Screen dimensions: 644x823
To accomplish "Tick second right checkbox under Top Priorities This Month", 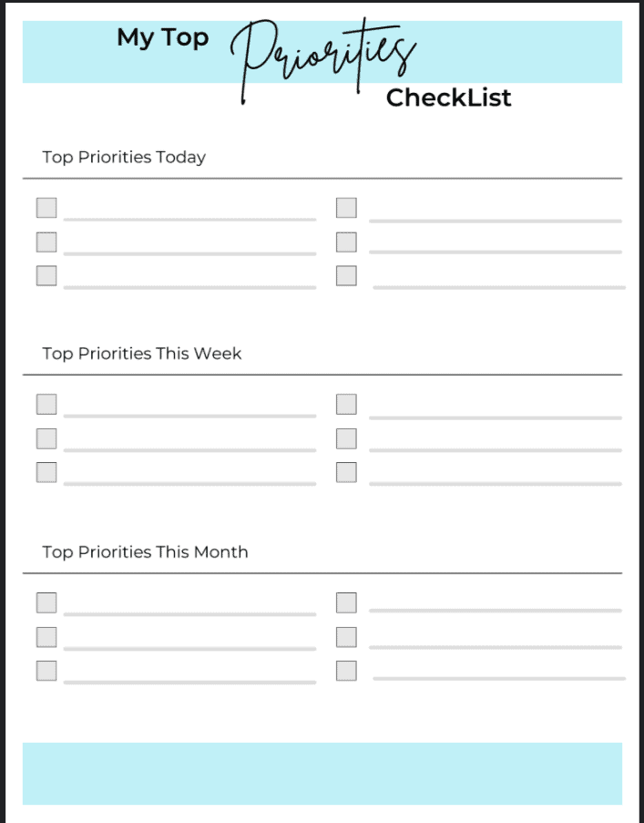I will [347, 637].
